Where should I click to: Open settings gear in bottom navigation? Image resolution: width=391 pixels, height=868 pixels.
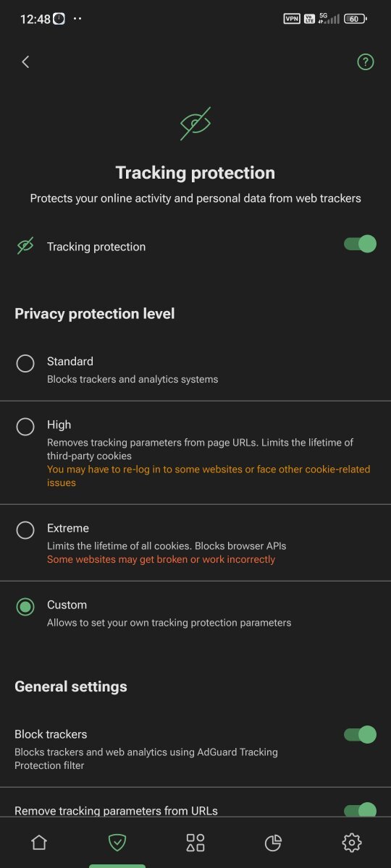(x=351, y=842)
